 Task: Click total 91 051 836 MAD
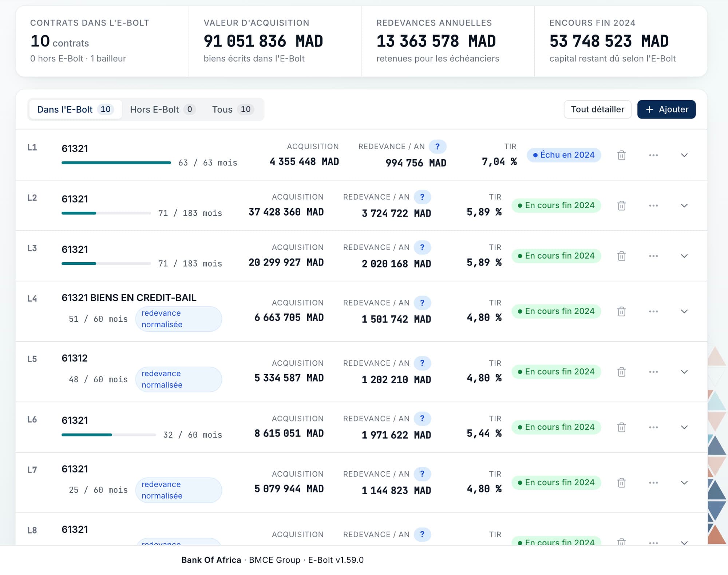click(x=263, y=41)
